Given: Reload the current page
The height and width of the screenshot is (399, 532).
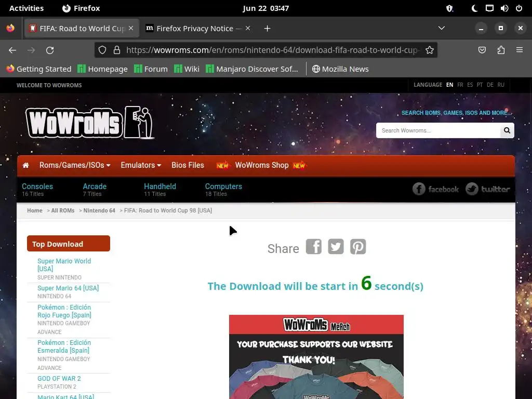Looking at the screenshot, I should (x=50, y=50).
